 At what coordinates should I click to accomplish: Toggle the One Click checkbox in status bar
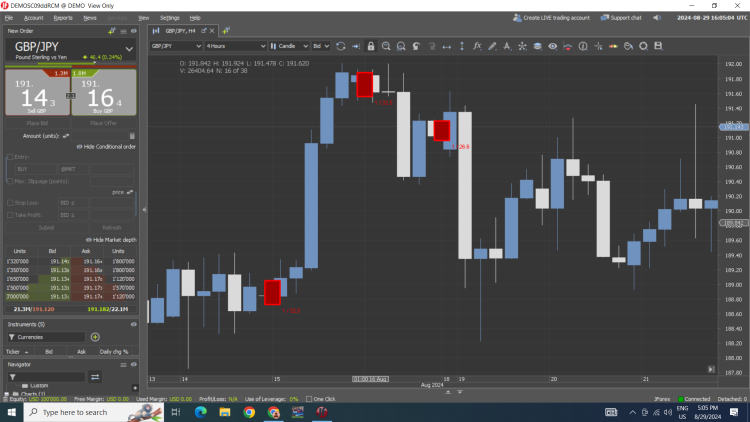tap(309, 399)
